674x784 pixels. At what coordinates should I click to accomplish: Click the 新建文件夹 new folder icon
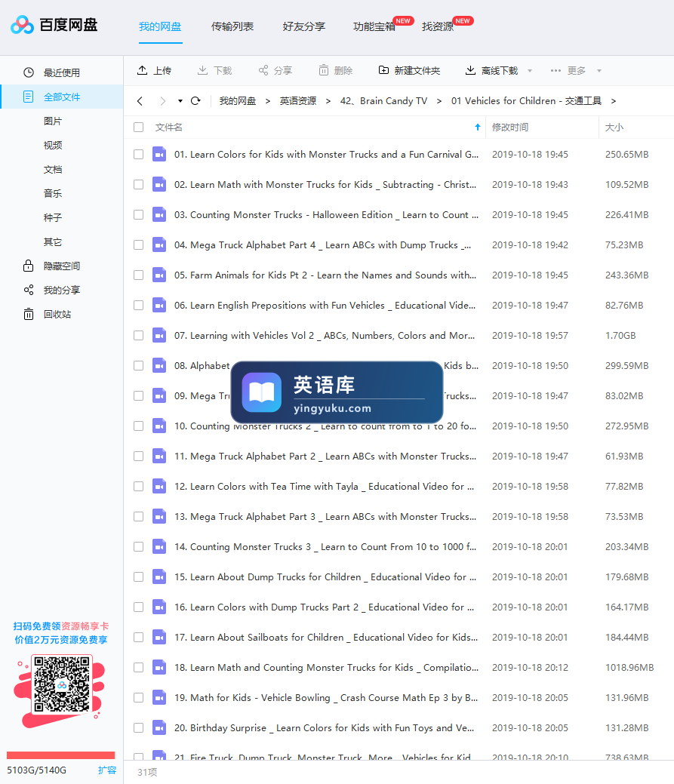coord(383,70)
